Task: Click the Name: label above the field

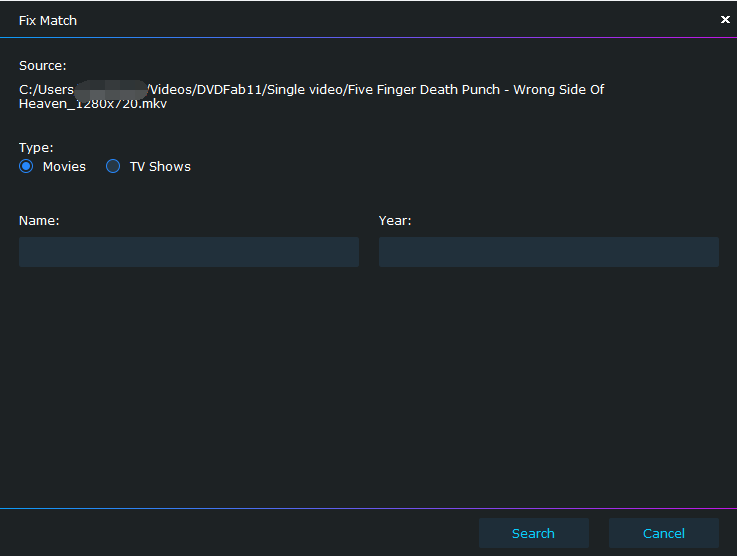Action: (x=39, y=221)
